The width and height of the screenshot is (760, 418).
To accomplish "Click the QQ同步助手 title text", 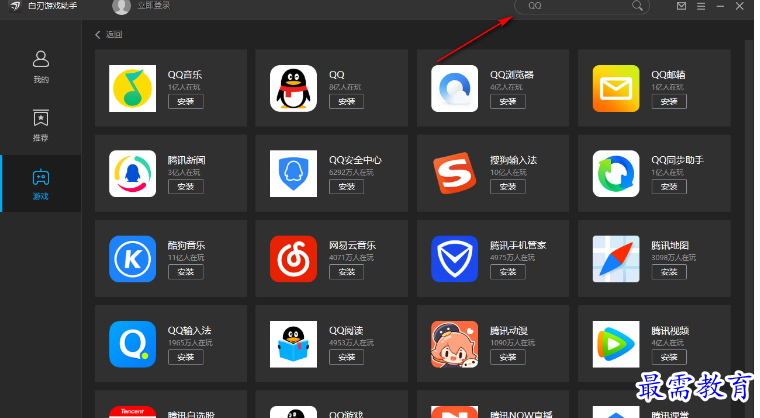I will pyautogui.click(x=678, y=160).
